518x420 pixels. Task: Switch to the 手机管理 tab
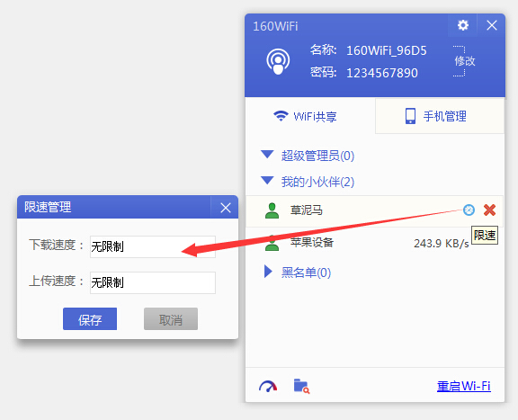click(440, 116)
